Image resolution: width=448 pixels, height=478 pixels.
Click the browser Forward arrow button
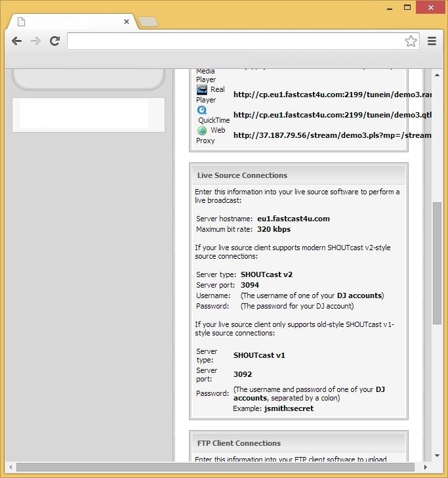tap(36, 41)
